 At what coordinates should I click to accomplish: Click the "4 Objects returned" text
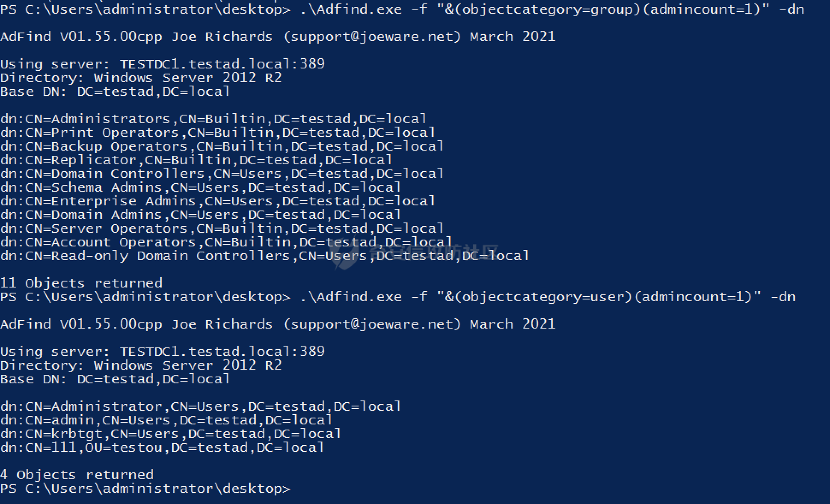[x=77, y=474]
